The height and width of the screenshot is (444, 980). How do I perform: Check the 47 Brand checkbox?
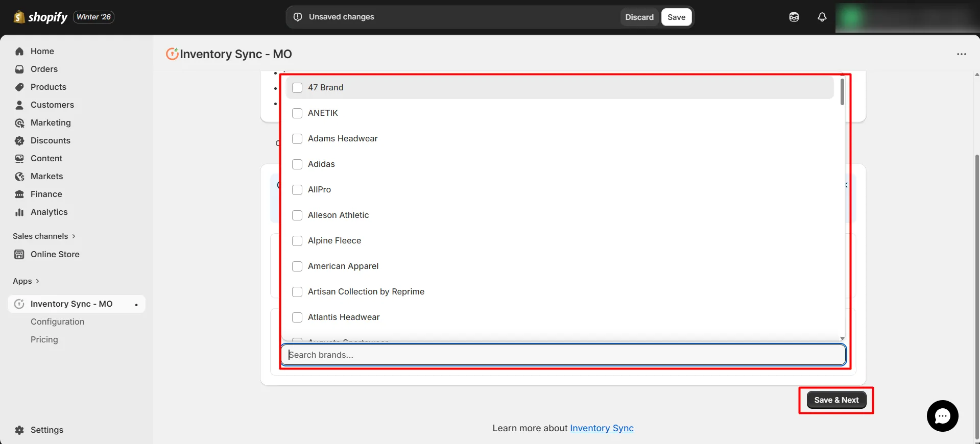click(x=297, y=88)
